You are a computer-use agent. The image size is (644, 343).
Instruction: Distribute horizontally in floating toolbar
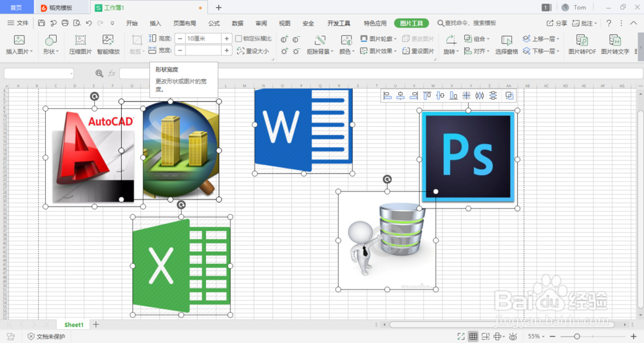(479, 96)
